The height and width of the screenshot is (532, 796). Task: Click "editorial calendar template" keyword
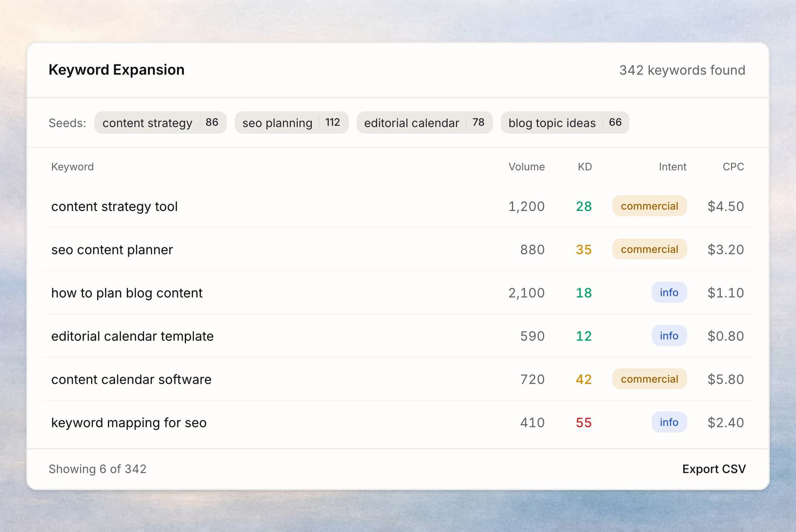132,336
